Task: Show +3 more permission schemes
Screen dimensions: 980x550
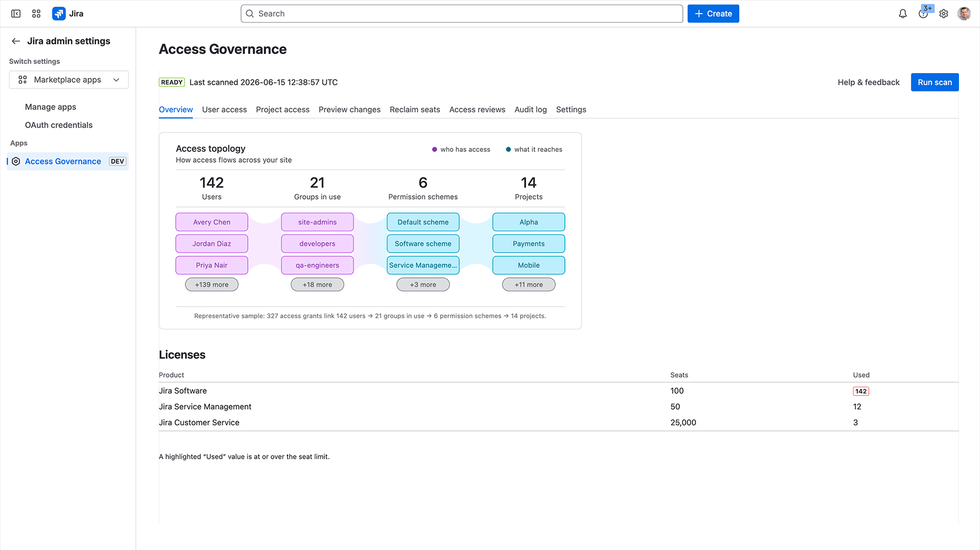Action: pos(423,285)
